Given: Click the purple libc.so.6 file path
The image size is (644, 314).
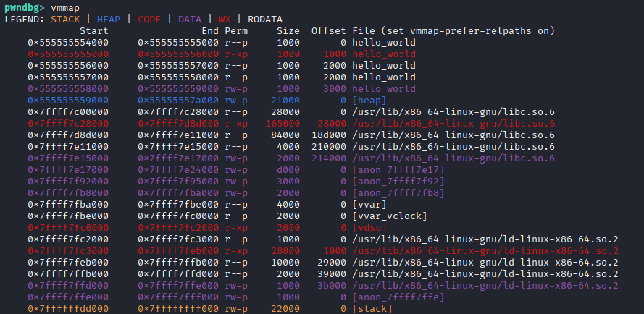Looking at the screenshot, I should (453, 158).
